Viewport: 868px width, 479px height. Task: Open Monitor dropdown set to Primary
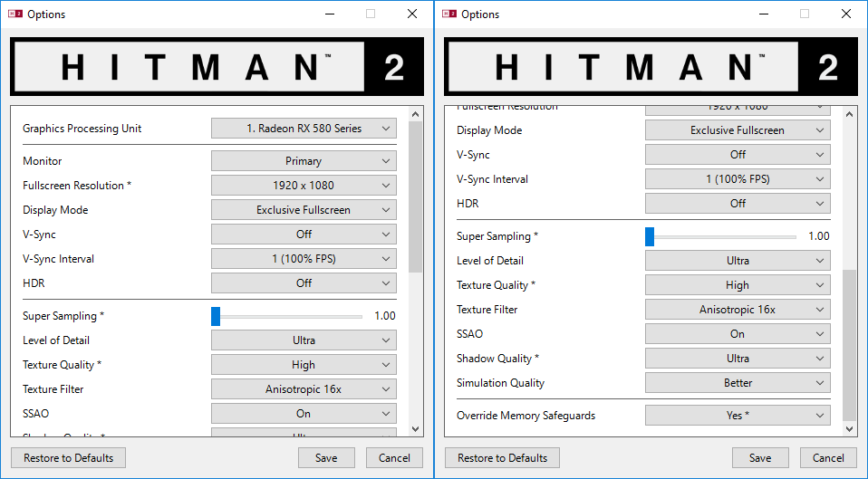tap(304, 161)
